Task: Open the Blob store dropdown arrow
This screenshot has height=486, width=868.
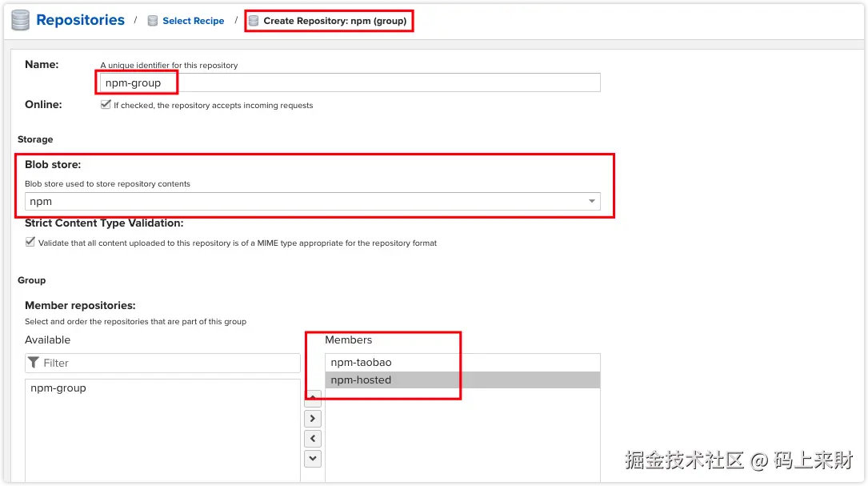Action: coord(592,201)
